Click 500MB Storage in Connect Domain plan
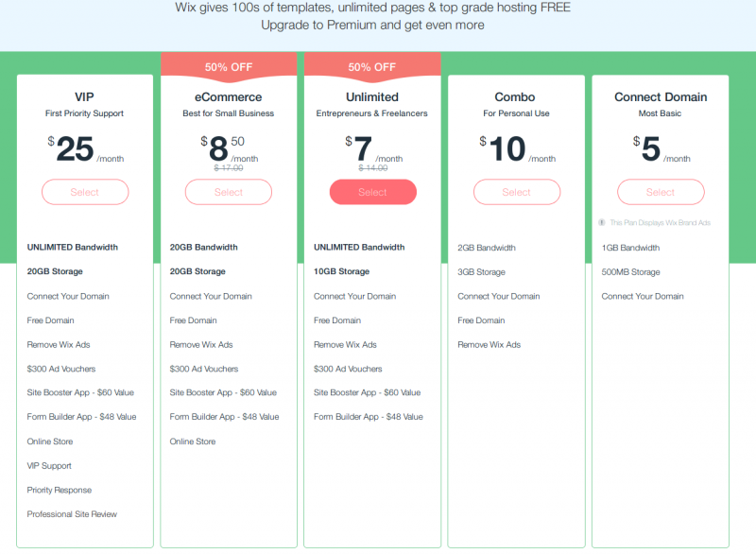The width and height of the screenshot is (756, 554). [x=630, y=272]
